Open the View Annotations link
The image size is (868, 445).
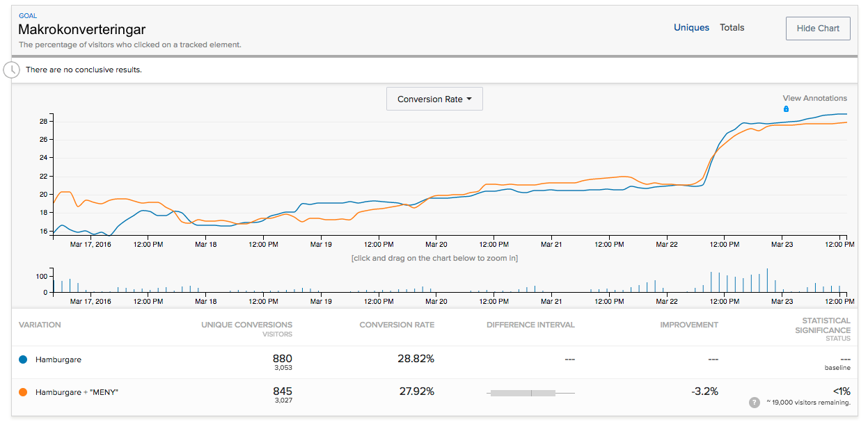pyautogui.click(x=815, y=98)
